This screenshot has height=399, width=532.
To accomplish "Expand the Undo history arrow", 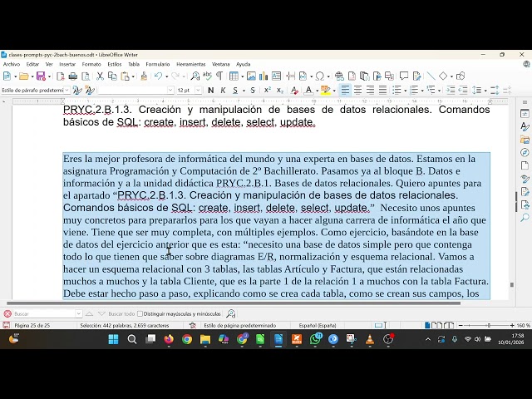I will tap(166, 76).
